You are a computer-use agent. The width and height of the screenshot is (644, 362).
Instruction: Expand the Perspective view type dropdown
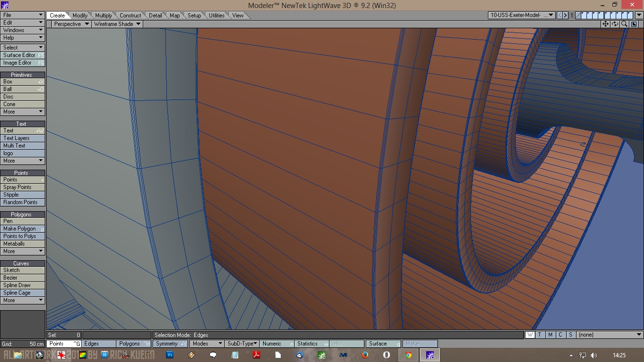[71, 24]
